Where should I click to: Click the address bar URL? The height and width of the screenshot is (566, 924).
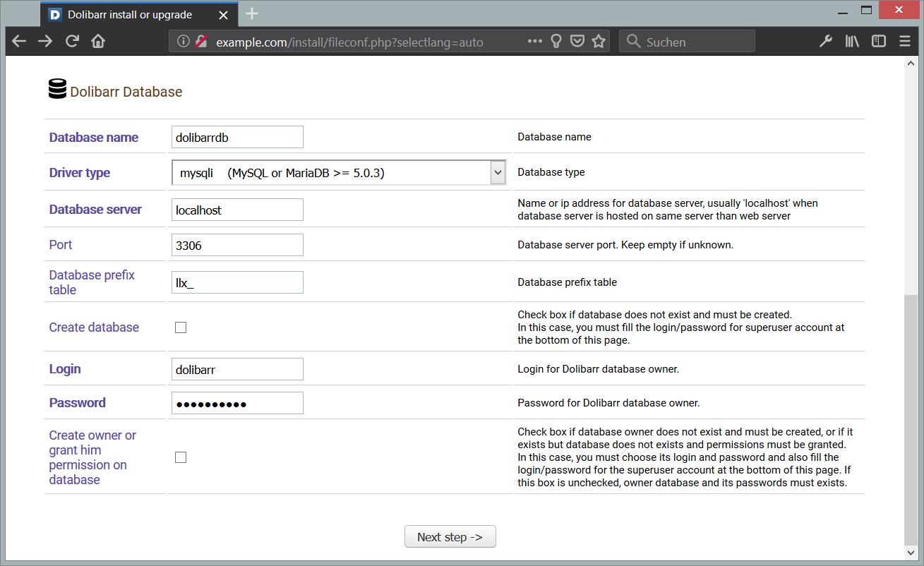[349, 42]
